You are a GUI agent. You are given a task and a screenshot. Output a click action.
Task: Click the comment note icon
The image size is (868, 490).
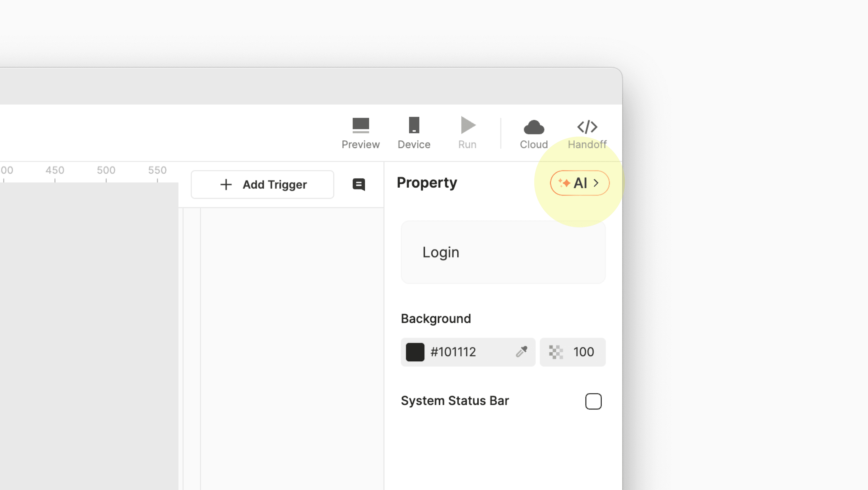pyautogui.click(x=358, y=184)
